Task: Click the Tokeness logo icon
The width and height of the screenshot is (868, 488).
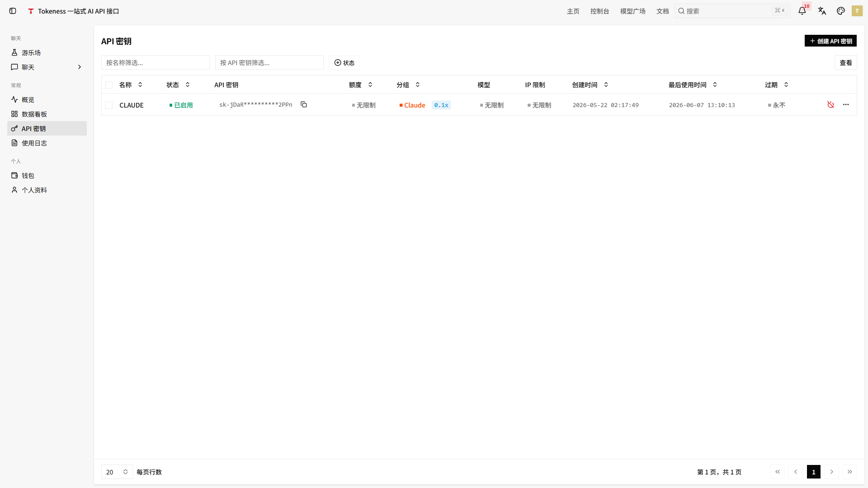Action: coord(31,11)
